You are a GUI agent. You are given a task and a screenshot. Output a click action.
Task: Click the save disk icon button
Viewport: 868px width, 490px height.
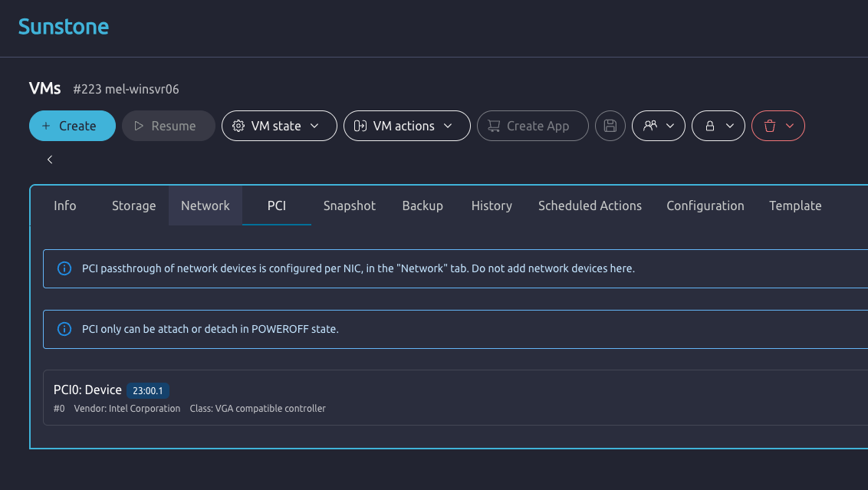(x=610, y=126)
